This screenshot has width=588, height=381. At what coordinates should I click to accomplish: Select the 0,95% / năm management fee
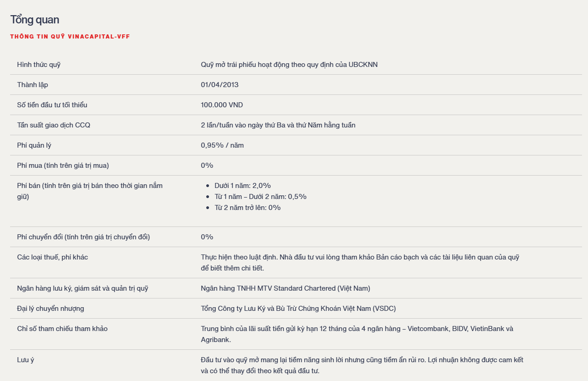222,145
